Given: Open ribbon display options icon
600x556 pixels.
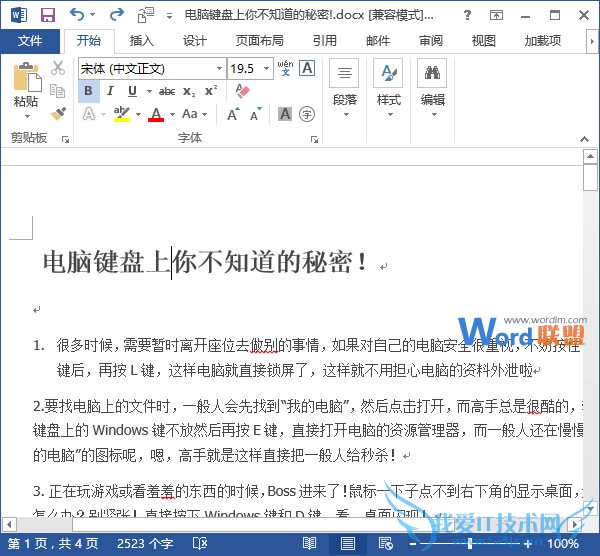Looking at the screenshot, I should [x=496, y=15].
